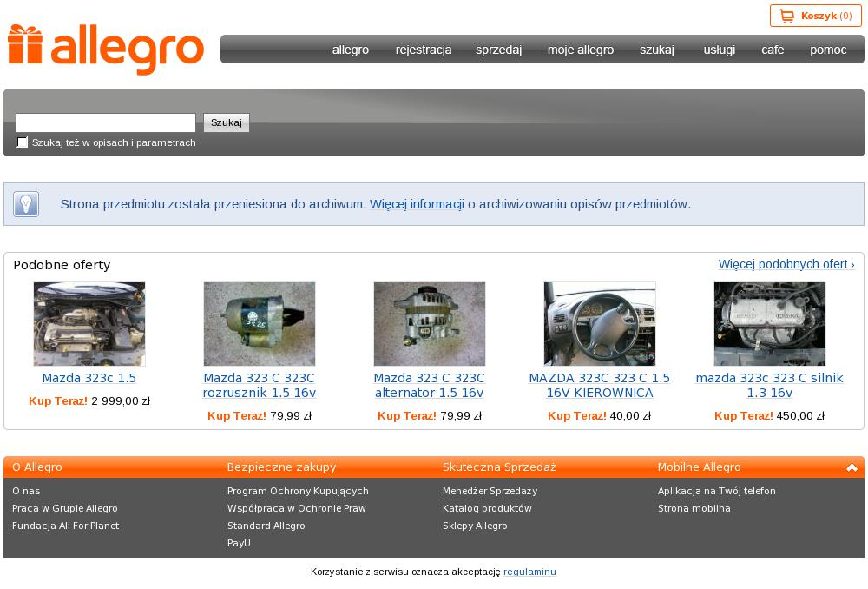The height and width of the screenshot is (589, 868).
Task: Open the szukaj menu item
Action: click(656, 50)
